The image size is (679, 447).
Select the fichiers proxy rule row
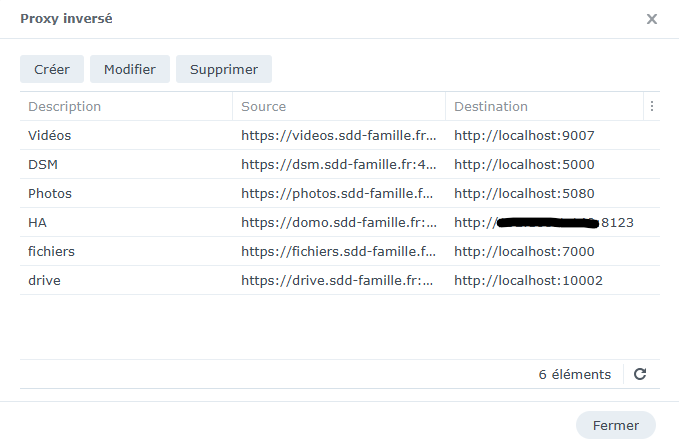click(52, 251)
